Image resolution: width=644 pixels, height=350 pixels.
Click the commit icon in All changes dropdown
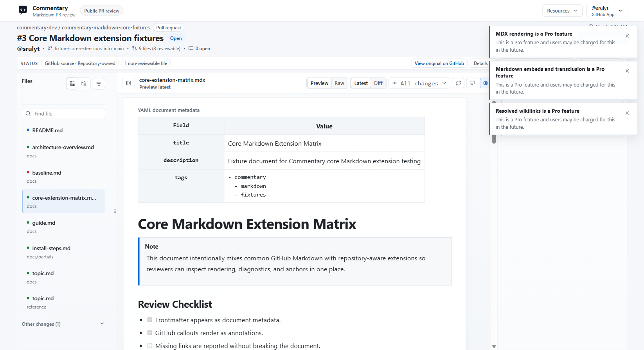(x=395, y=83)
